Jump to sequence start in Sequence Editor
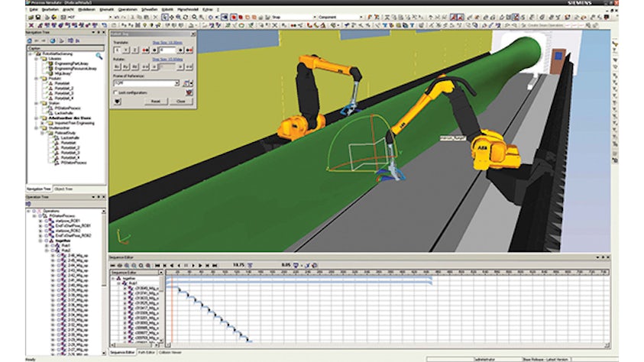 coord(157,266)
